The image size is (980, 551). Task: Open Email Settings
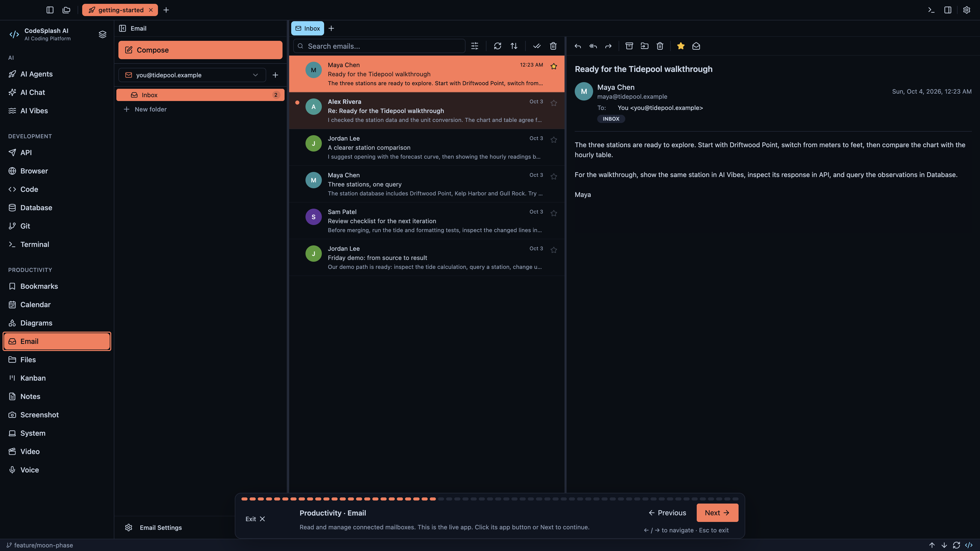[x=153, y=528]
